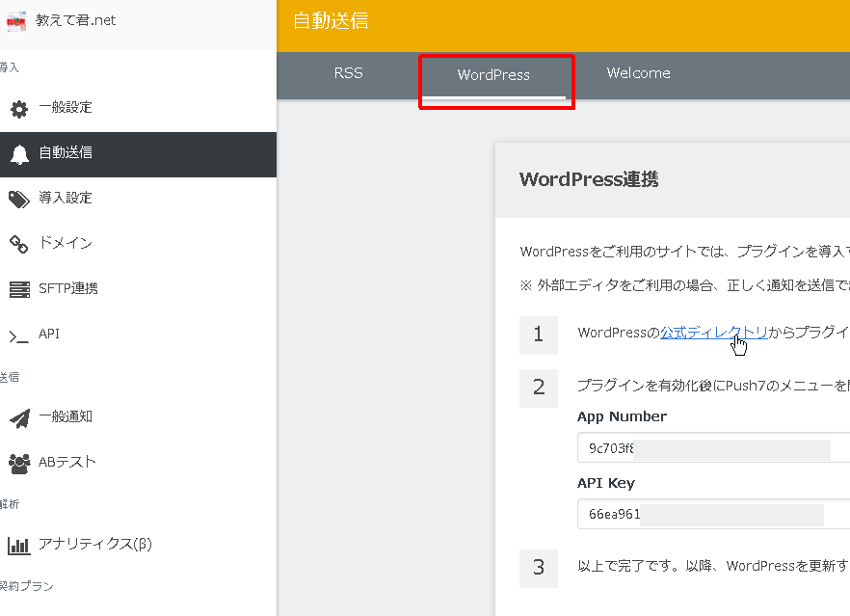Viewport: 850px width, 616px height.
Task: Click the bar chart icon beside アナリティクス(β)
Action: pos(19,545)
